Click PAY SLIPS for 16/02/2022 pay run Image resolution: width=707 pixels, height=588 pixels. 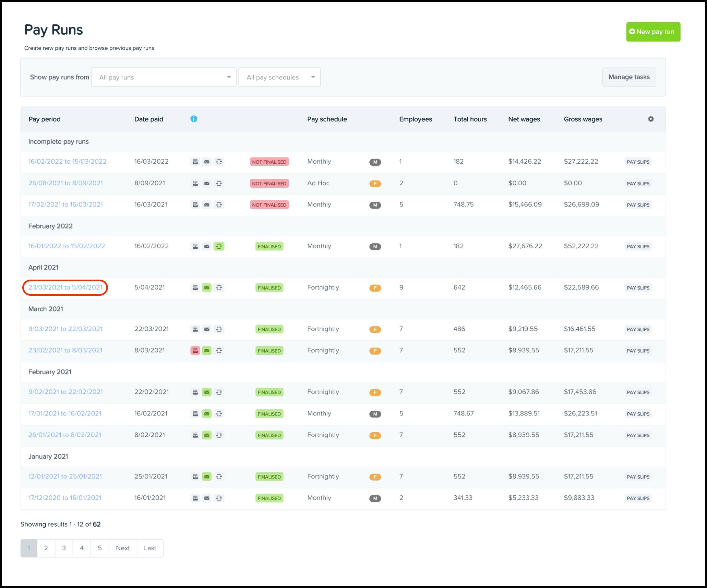[638, 247]
